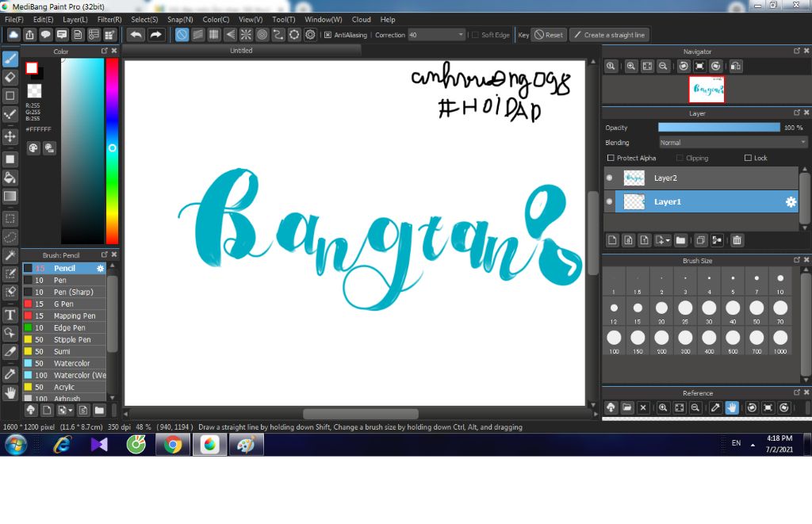This screenshot has height=524, width=812.
Task: Turn off snap in toolbar
Action: pos(182,35)
